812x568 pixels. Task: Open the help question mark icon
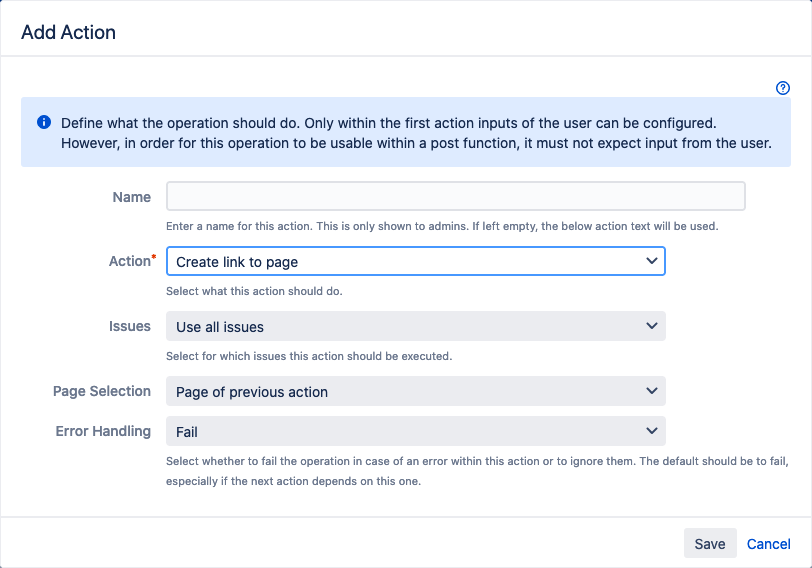pos(783,88)
